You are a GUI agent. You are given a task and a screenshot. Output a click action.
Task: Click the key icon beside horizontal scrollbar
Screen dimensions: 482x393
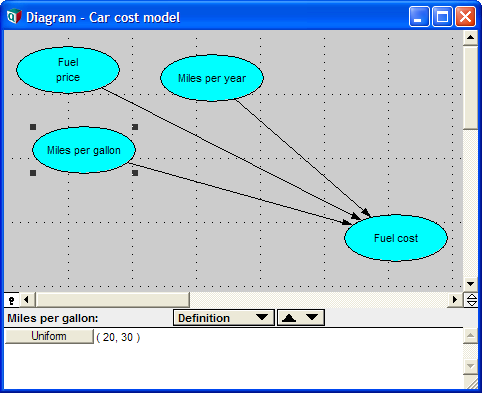[12, 300]
